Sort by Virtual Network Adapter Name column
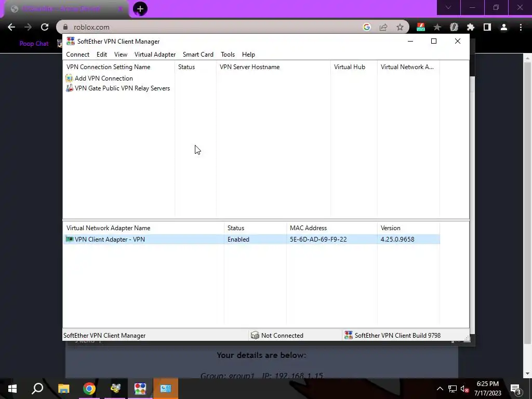Viewport: 532px width, 399px height. pyautogui.click(x=143, y=228)
